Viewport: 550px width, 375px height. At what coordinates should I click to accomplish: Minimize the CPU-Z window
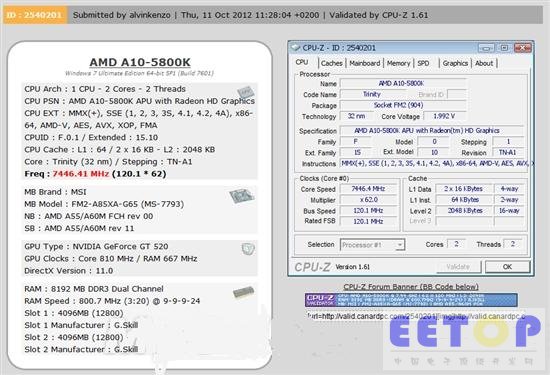tap(486, 48)
